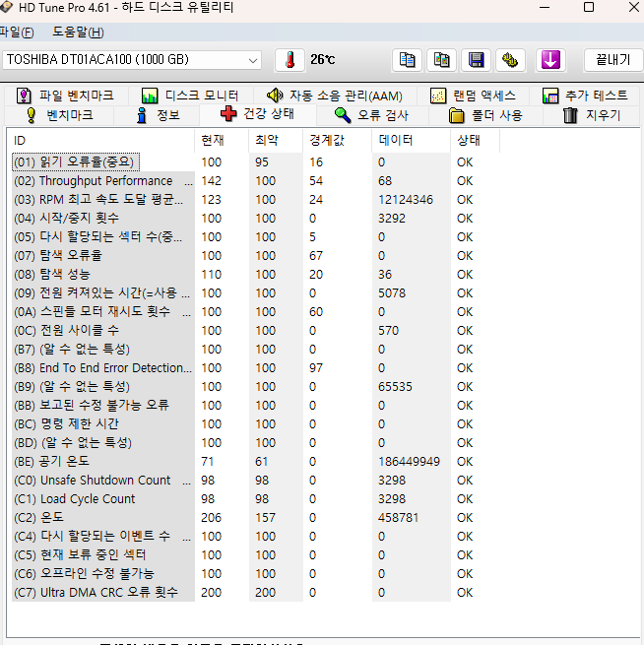
Task: Open the 지우기 tab
Action: click(592, 115)
